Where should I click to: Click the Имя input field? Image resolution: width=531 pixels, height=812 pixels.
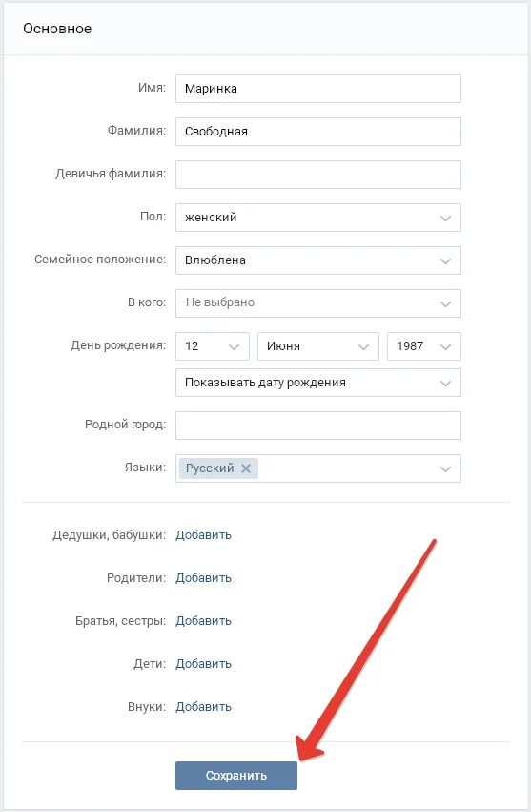point(317,89)
